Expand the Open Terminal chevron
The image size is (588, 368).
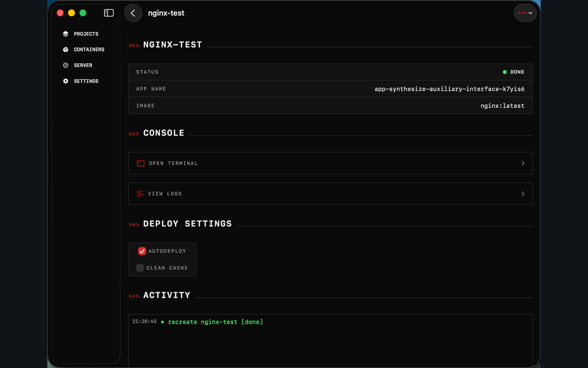coord(523,163)
